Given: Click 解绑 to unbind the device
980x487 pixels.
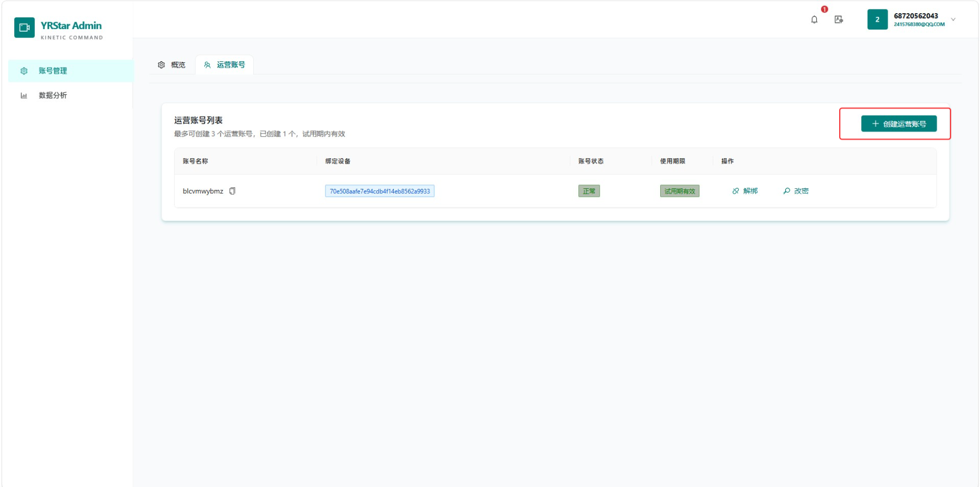Looking at the screenshot, I should [x=745, y=191].
